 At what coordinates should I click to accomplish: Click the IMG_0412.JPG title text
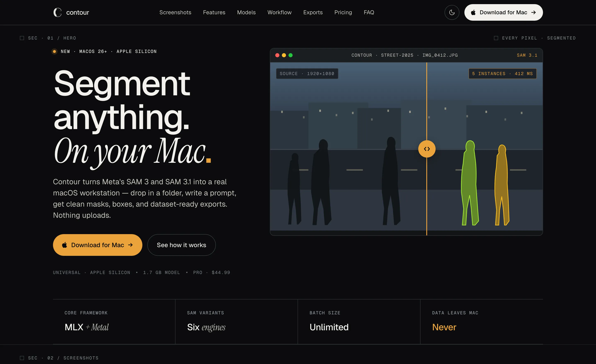pos(440,55)
